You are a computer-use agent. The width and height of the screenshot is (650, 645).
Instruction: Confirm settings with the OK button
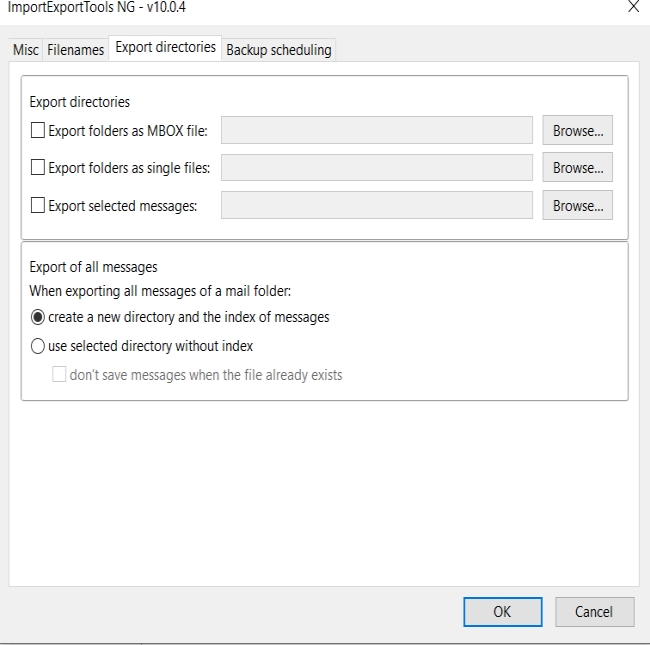coord(502,612)
